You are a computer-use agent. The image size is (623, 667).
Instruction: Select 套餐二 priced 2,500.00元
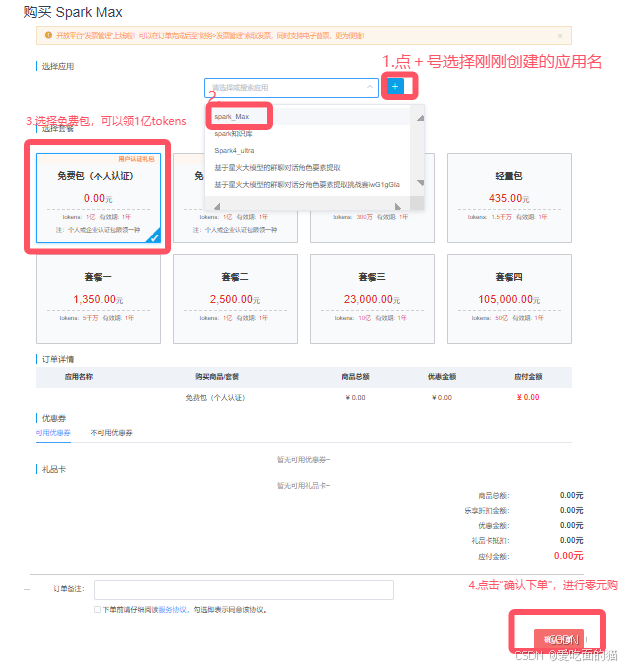point(235,299)
